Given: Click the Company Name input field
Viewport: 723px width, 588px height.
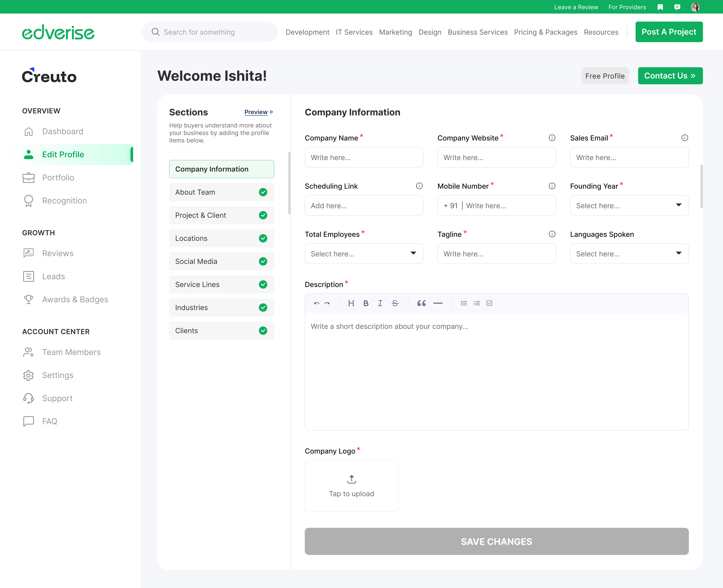Looking at the screenshot, I should 364,157.
